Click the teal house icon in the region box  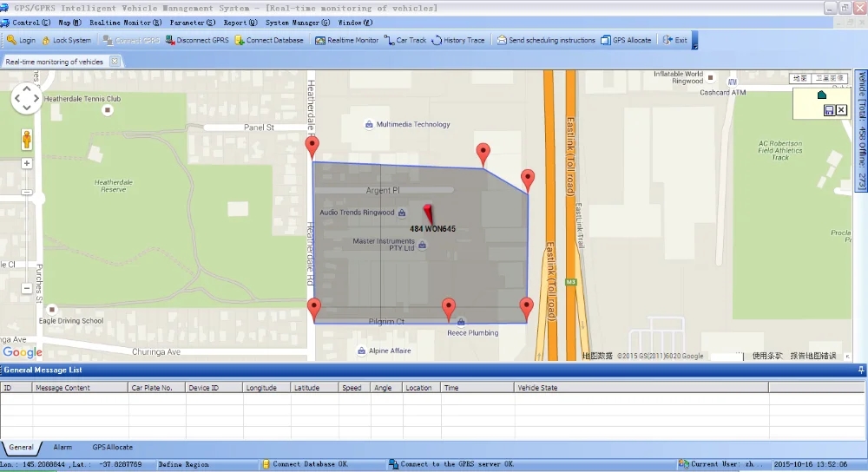coord(821,95)
